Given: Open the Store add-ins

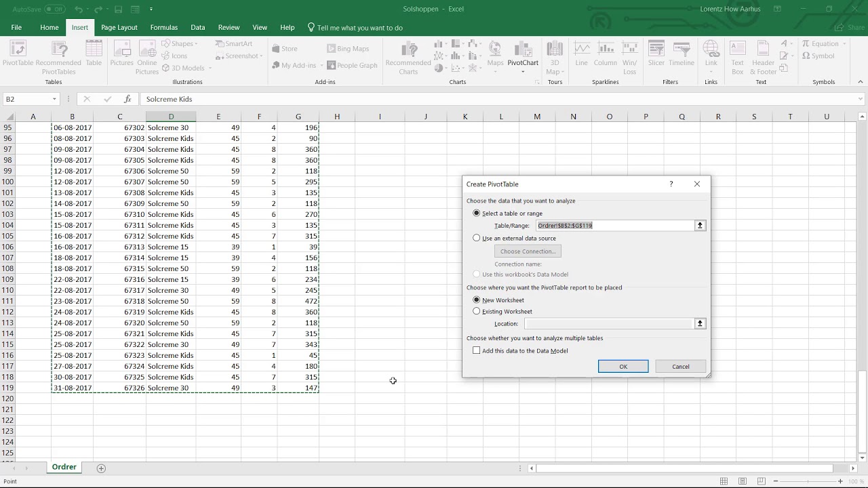Looking at the screenshot, I should pos(284,49).
